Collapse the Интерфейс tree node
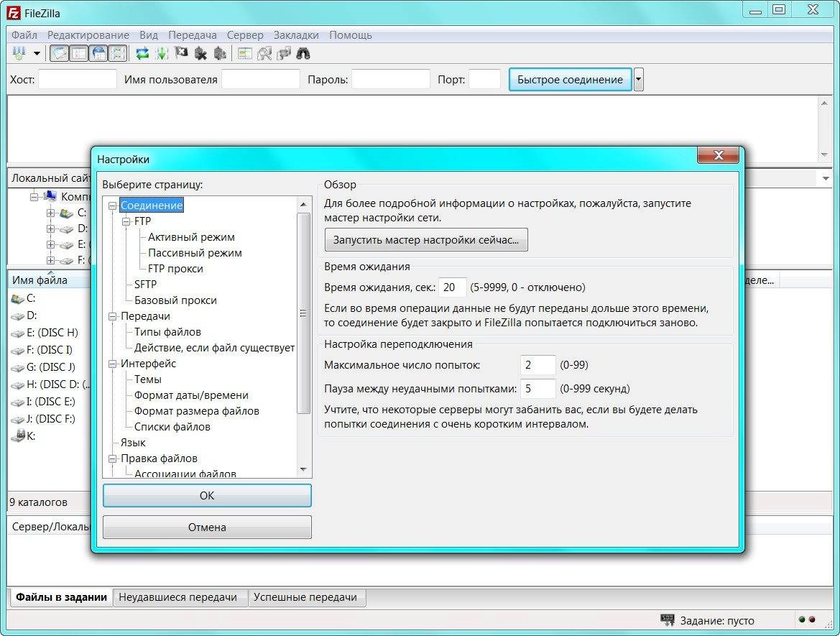The height and width of the screenshot is (636, 840). pos(113,364)
